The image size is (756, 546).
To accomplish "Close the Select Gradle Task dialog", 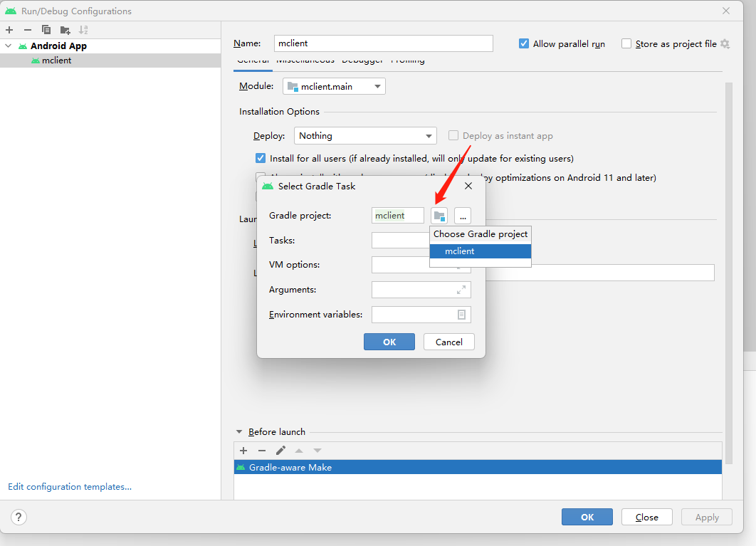I will pos(468,186).
